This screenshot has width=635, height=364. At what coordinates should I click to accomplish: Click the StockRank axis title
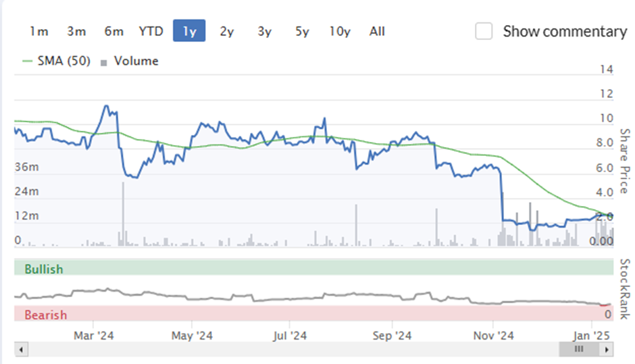625,289
